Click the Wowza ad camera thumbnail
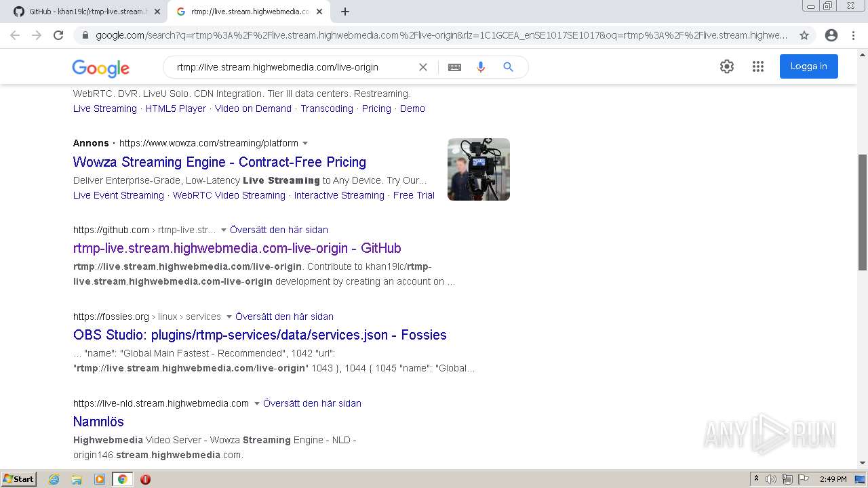Viewport: 868px width, 488px height. [479, 169]
